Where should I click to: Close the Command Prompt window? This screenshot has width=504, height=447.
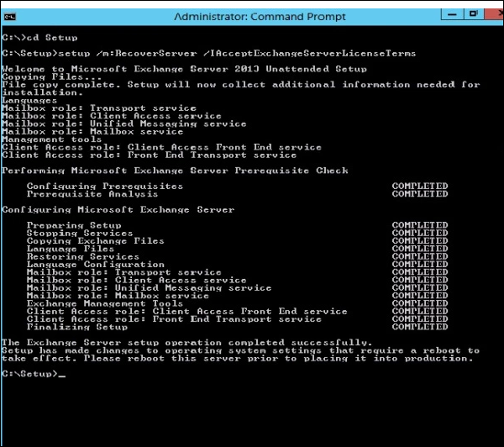coord(496,14)
